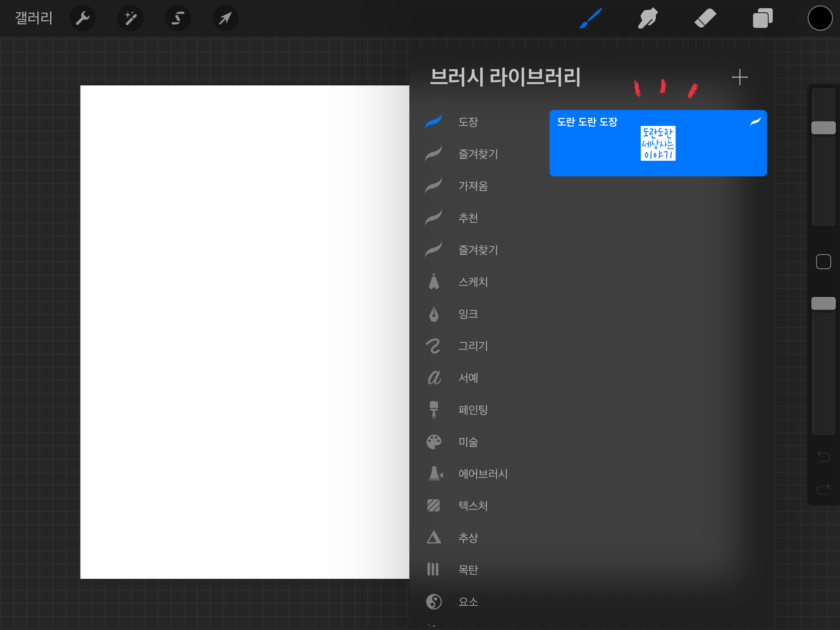This screenshot has width=840, height=630.
Task: Add a new brush with plus button
Action: [x=740, y=77]
